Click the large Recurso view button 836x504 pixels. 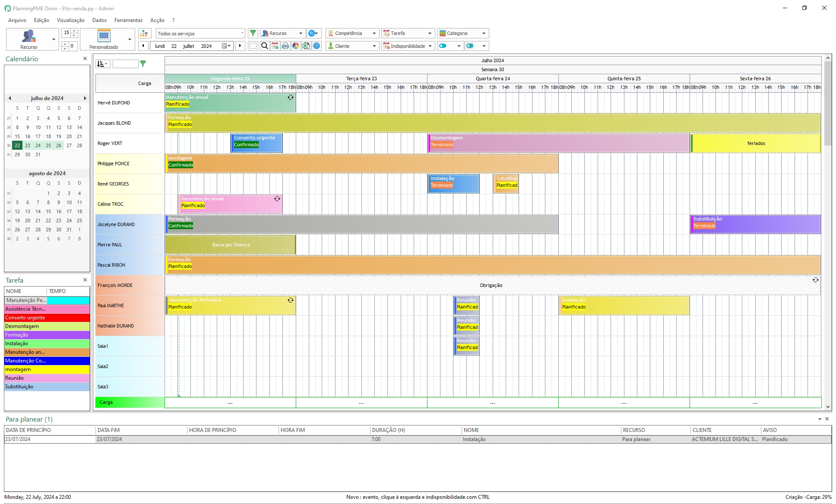coord(28,39)
